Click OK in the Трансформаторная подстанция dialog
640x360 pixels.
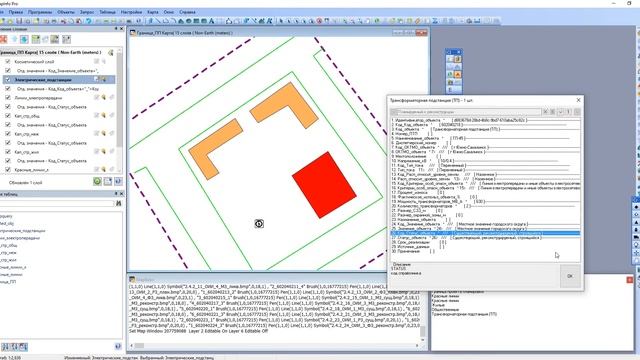coord(570,276)
